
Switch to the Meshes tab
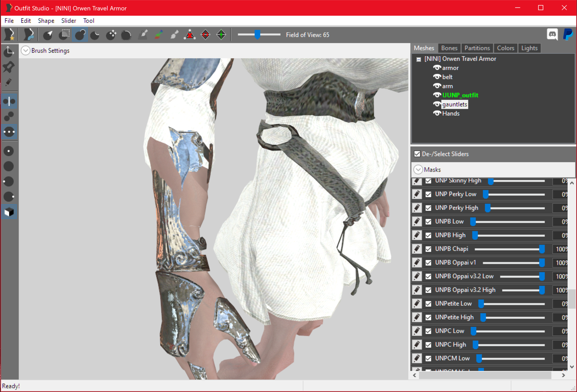[424, 48]
